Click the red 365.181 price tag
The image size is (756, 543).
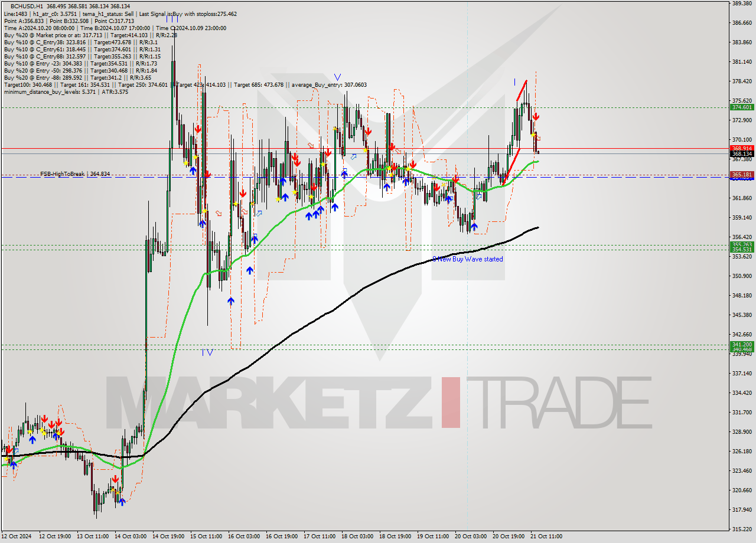[742, 175]
